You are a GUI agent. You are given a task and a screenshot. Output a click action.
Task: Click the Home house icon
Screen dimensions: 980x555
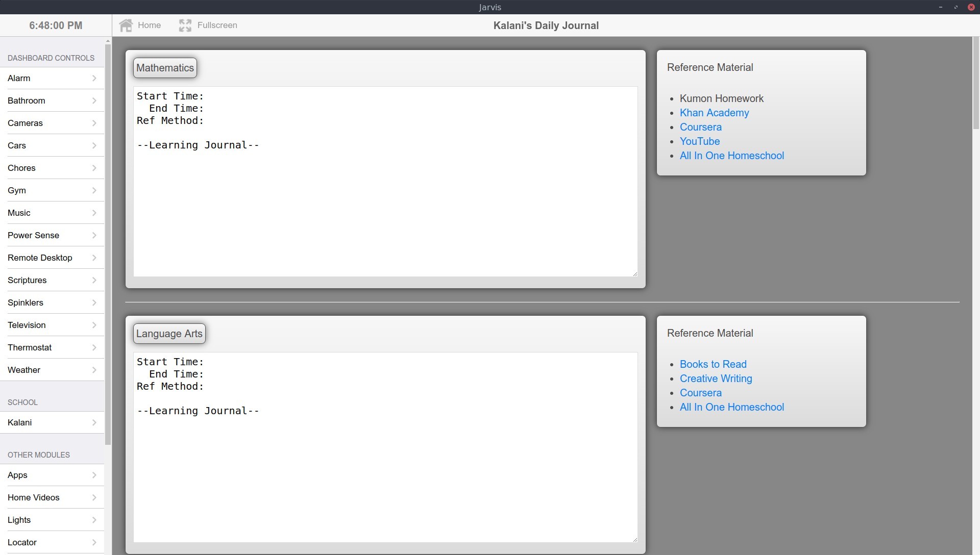click(126, 26)
